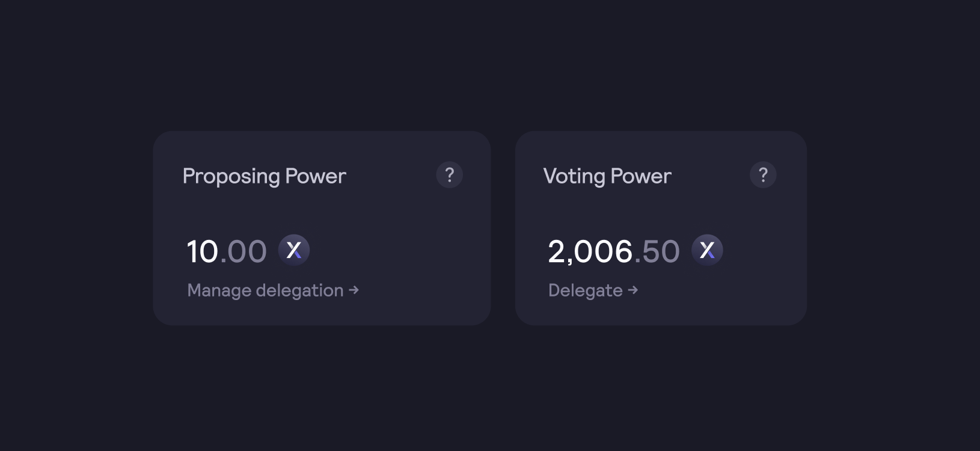Click the arrow after Manage delegation
980x451 pixels.
354,290
